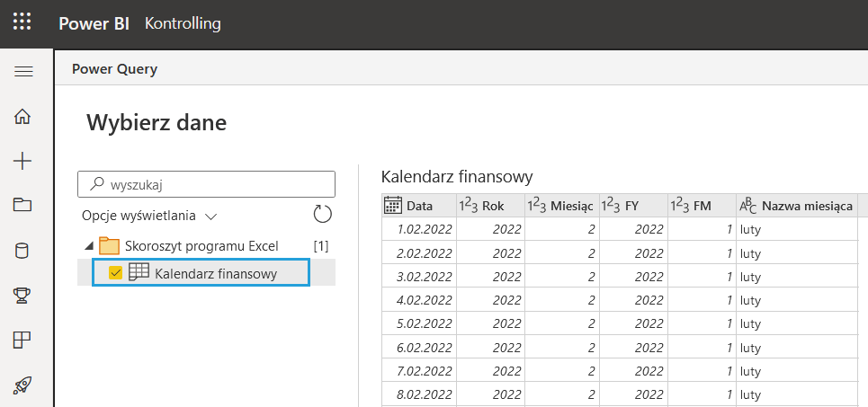Viewport: 868px width, 407px height.
Task: Click the Create plus icon
Action: [x=22, y=161]
